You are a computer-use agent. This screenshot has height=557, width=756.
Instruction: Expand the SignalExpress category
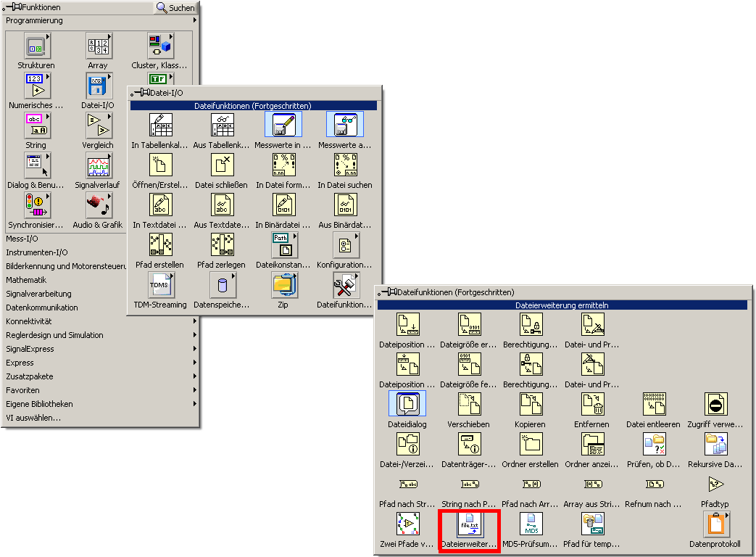click(x=195, y=348)
